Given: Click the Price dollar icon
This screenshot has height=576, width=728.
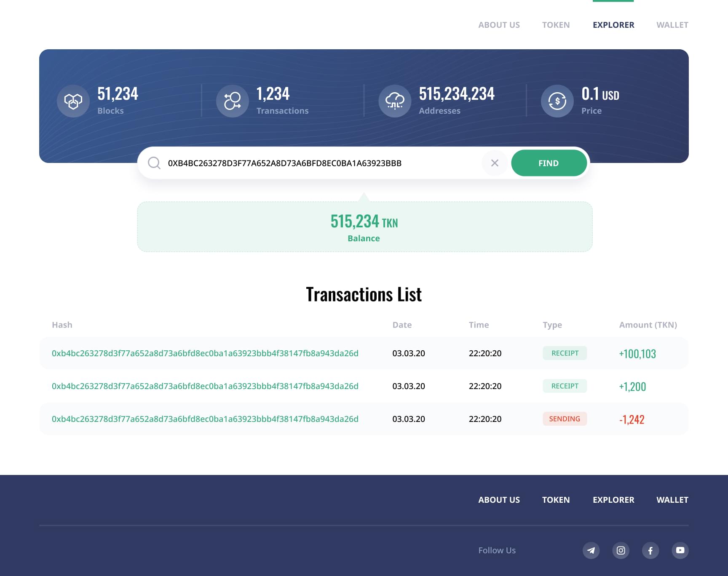Looking at the screenshot, I should [x=557, y=101].
